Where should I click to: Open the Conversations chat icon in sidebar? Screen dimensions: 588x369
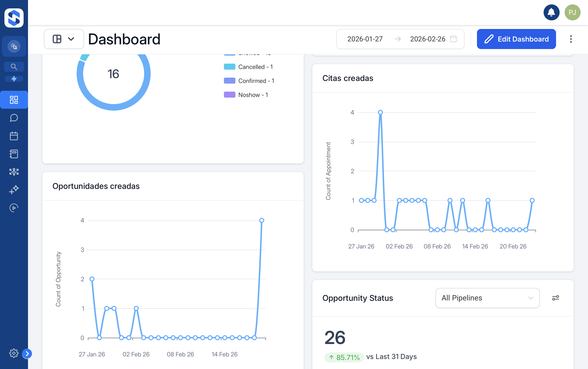pyautogui.click(x=14, y=118)
